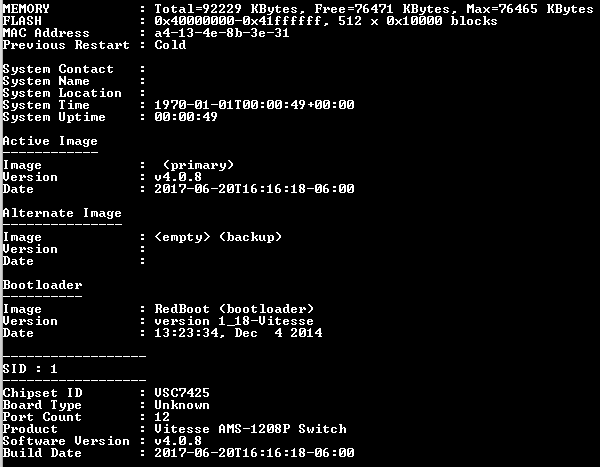
Task: Click the RedBoot (bootloader) text
Action: click(x=234, y=309)
